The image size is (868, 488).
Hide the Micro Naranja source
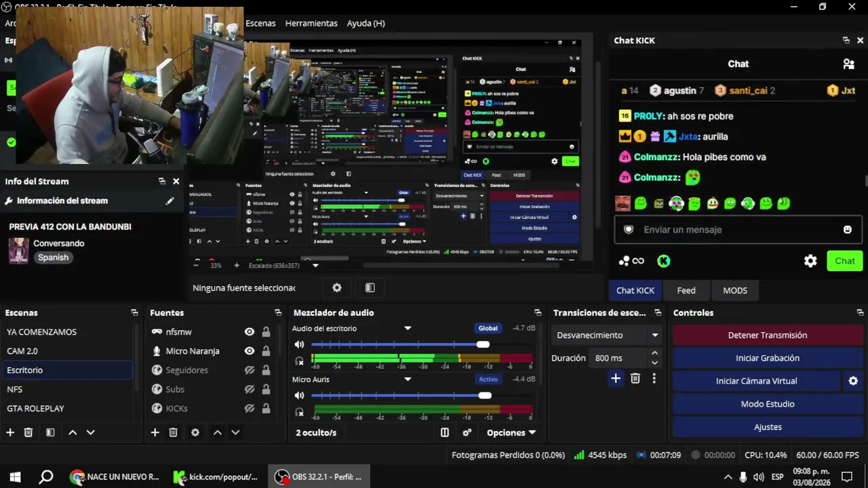[250, 351]
